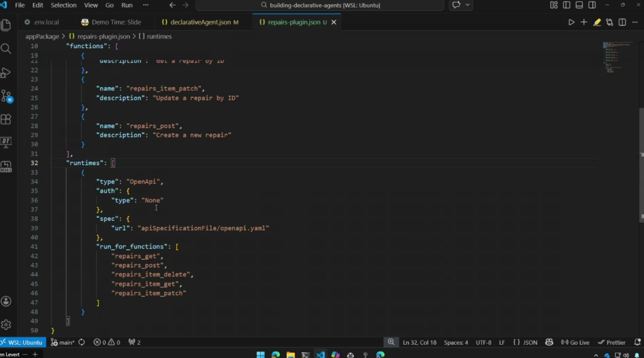Open the Source Control view
This screenshot has width=644, height=358.
click(6, 96)
